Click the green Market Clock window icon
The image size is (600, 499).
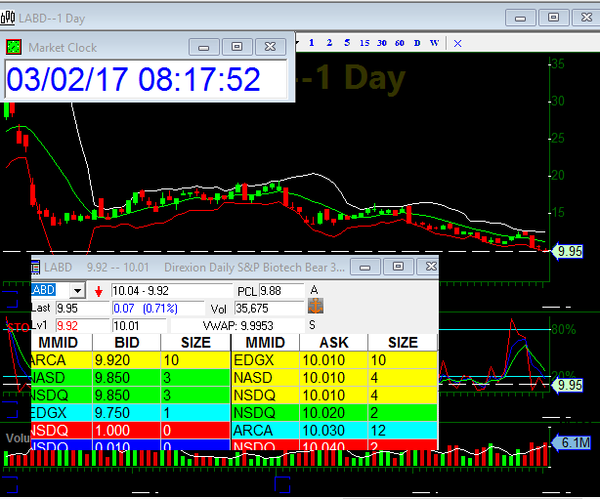pos(14,47)
